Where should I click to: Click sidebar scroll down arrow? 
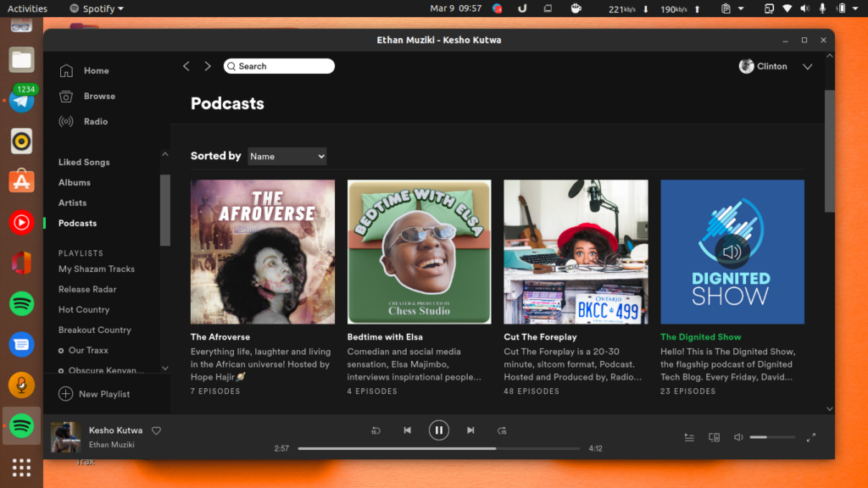coord(165,369)
